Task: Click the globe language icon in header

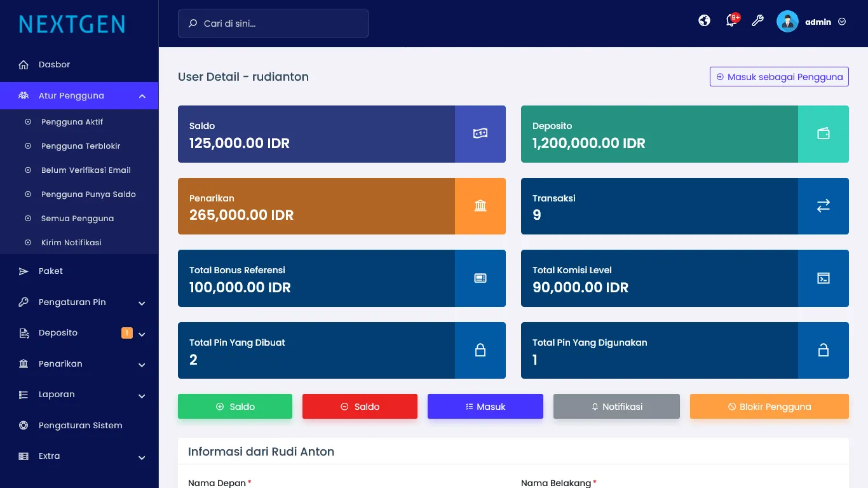Action: point(704,21)
